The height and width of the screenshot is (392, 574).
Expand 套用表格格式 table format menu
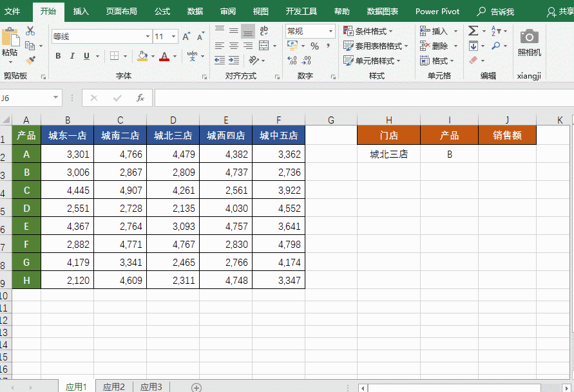(376, 46)
